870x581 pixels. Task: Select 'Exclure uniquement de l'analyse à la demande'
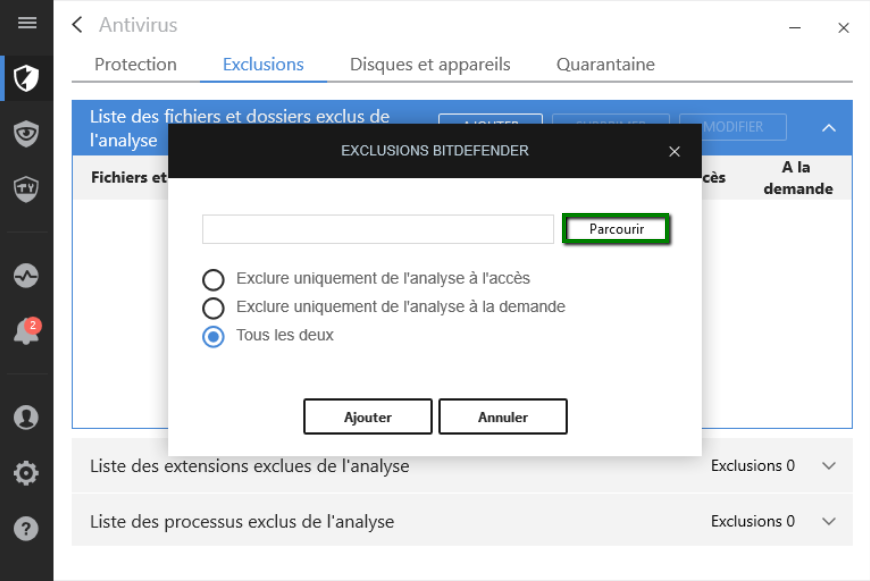point(213,307)
